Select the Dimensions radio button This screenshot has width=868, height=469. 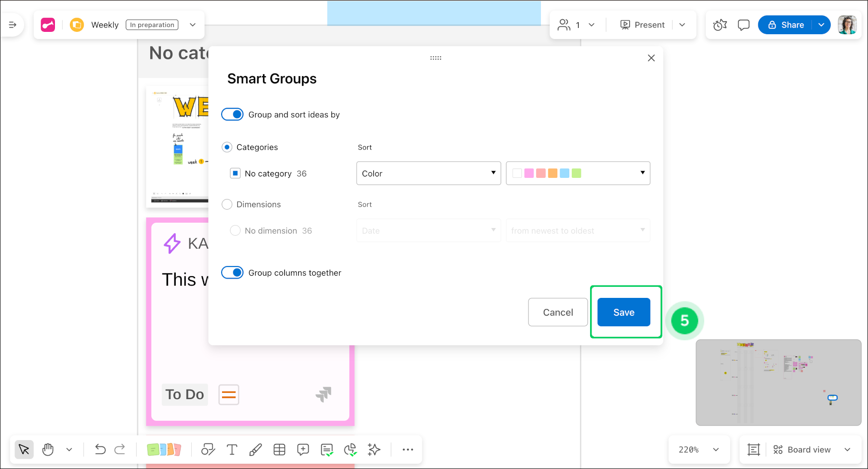(227, 204)
